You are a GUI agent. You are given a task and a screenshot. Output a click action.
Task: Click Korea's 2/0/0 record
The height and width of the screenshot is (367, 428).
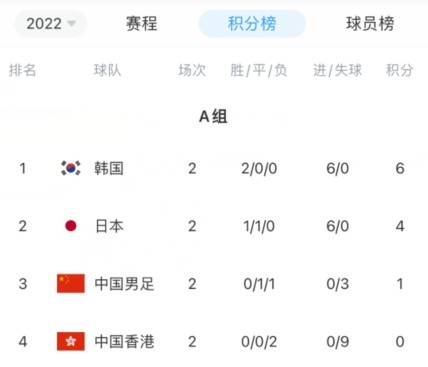259,169
